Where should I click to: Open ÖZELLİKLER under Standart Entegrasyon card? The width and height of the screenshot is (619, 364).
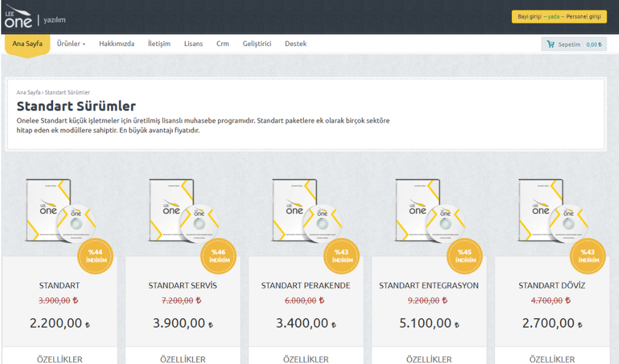pyautogui.click(x=429, y=359)
